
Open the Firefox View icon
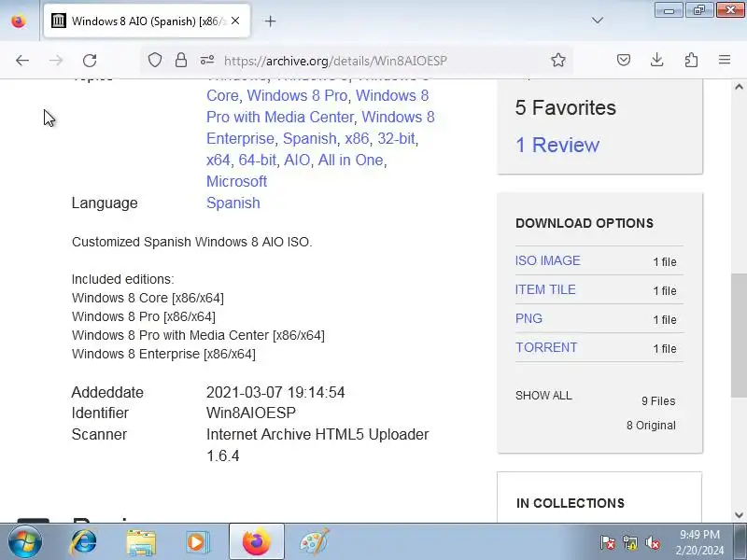[19, 21]
